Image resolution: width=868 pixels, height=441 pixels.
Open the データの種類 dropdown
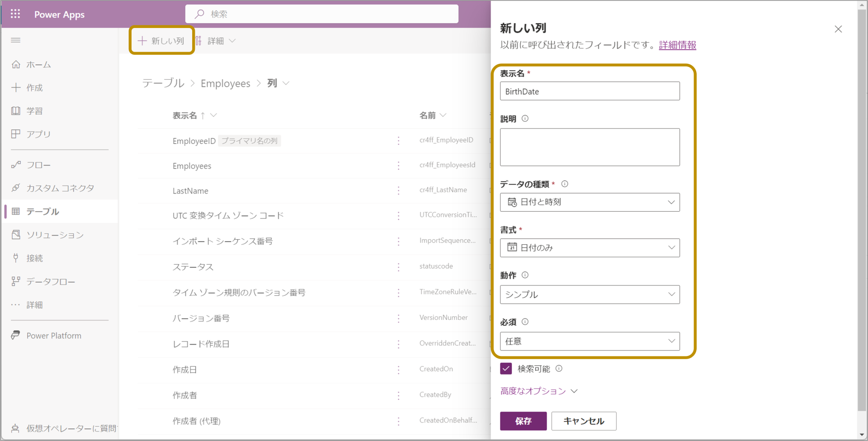coord(590,202)
